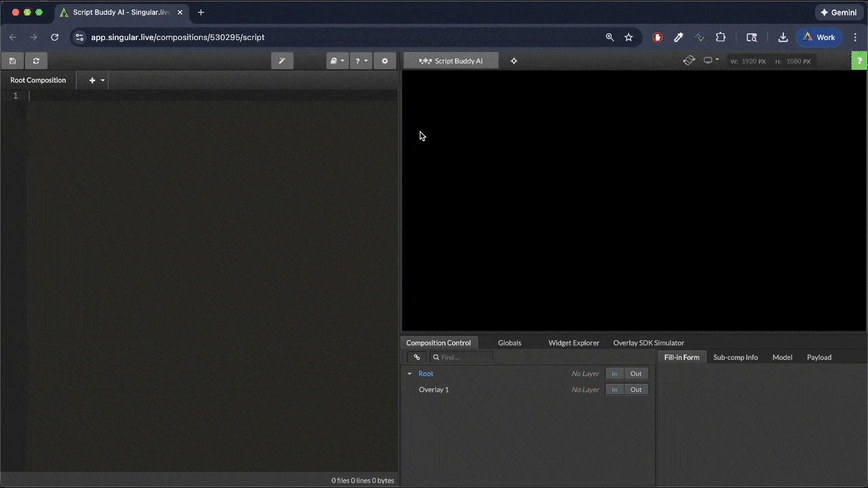Click the Script Buddy AI preview tab
868x488 pixels.
coord(451,61)
